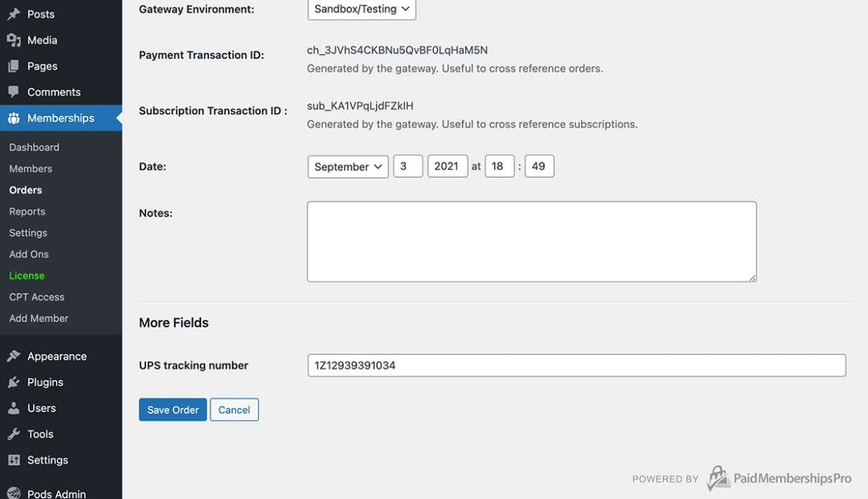
Task: Click the Paid Memberships Pro logo
Action: tap(778, 478)
